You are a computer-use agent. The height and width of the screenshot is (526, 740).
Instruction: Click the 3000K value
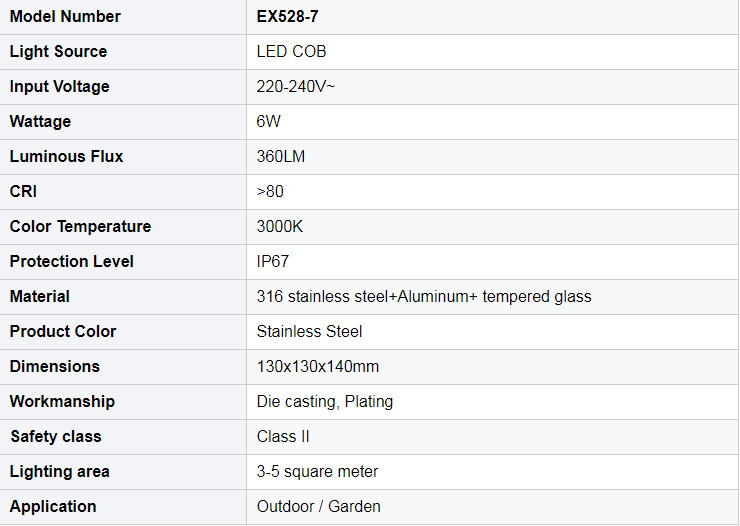pos(279,226)
